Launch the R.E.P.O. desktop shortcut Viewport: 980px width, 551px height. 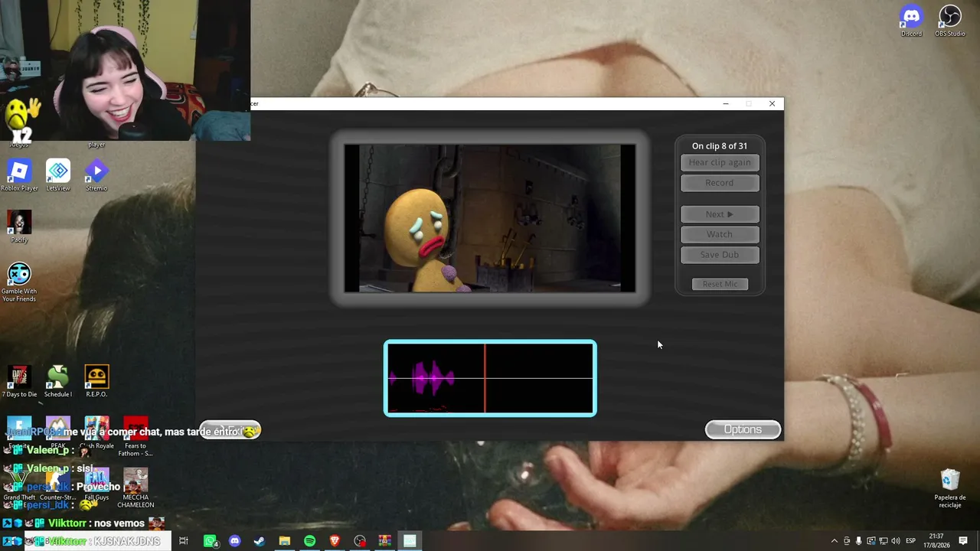pyautogui.click(x=96, y=381)
